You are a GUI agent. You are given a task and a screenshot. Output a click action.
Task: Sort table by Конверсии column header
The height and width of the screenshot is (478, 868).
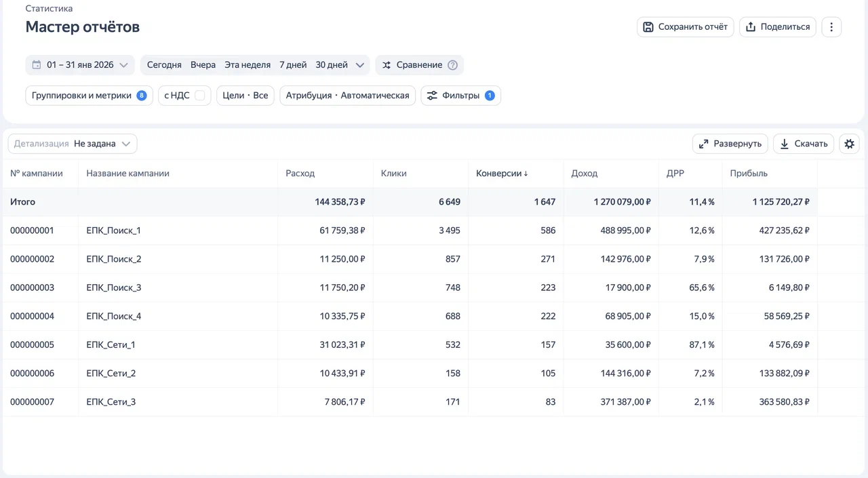[x=502, y=174]
